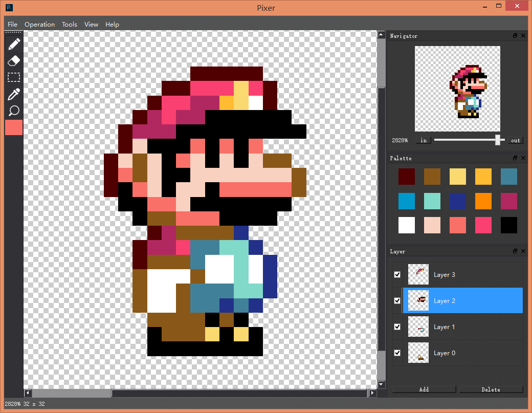
Task: Click the Layer 2 thumbnail
Action: point(418,300)
